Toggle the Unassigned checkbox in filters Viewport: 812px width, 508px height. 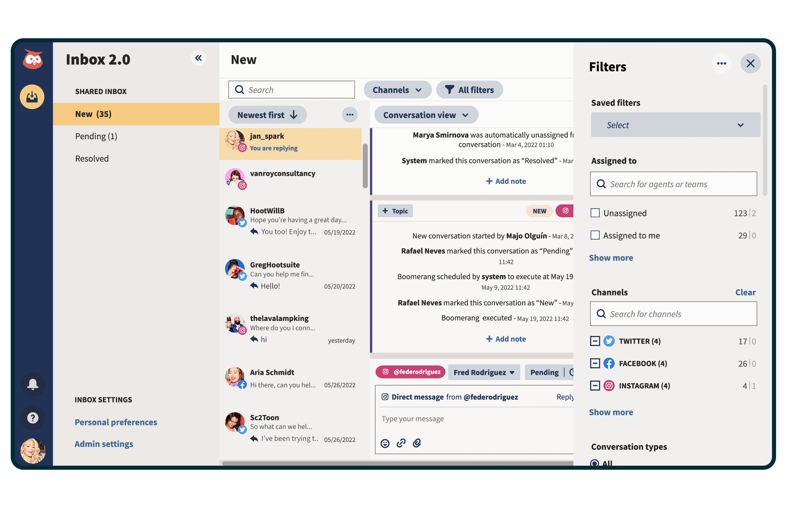(595, 213)
